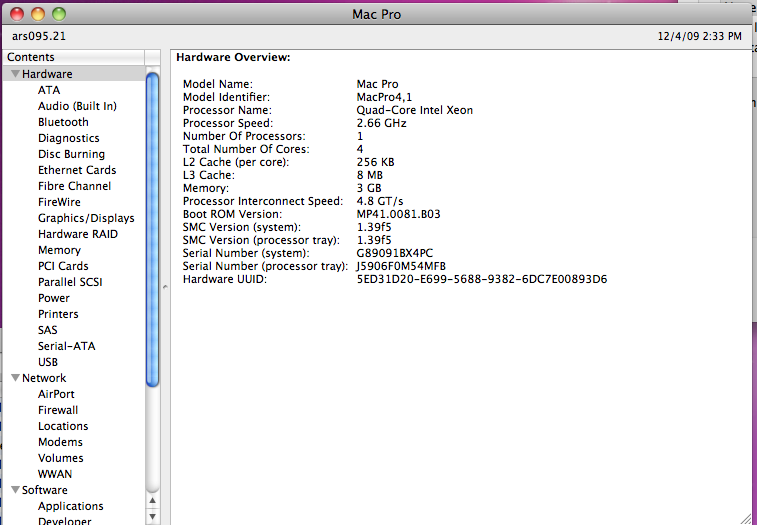Select Firewall under Network
Viewport: 757px width, 525px height.
[x=58, y=410]
